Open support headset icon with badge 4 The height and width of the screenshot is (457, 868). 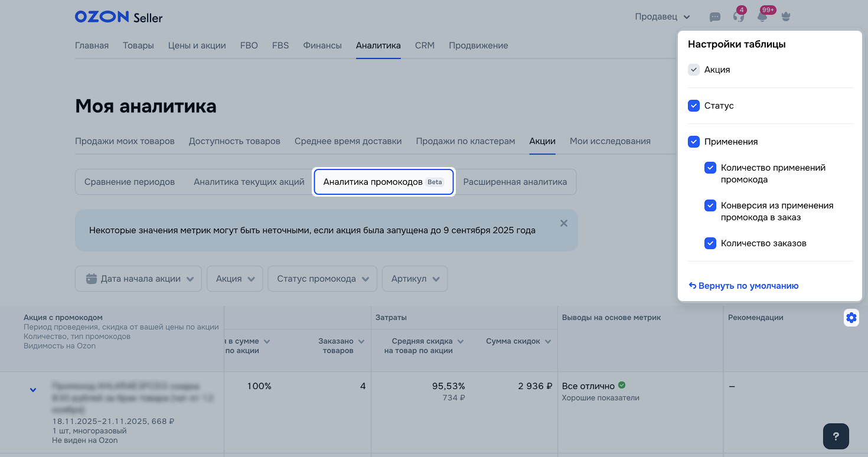[x=738, y=17]
